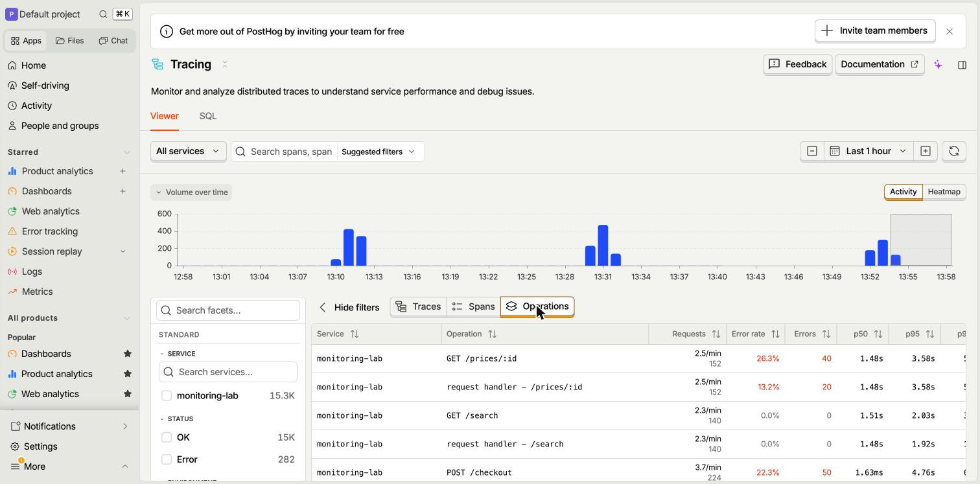
Task: Check the Error status filter
Action: [x=167, y=459]
